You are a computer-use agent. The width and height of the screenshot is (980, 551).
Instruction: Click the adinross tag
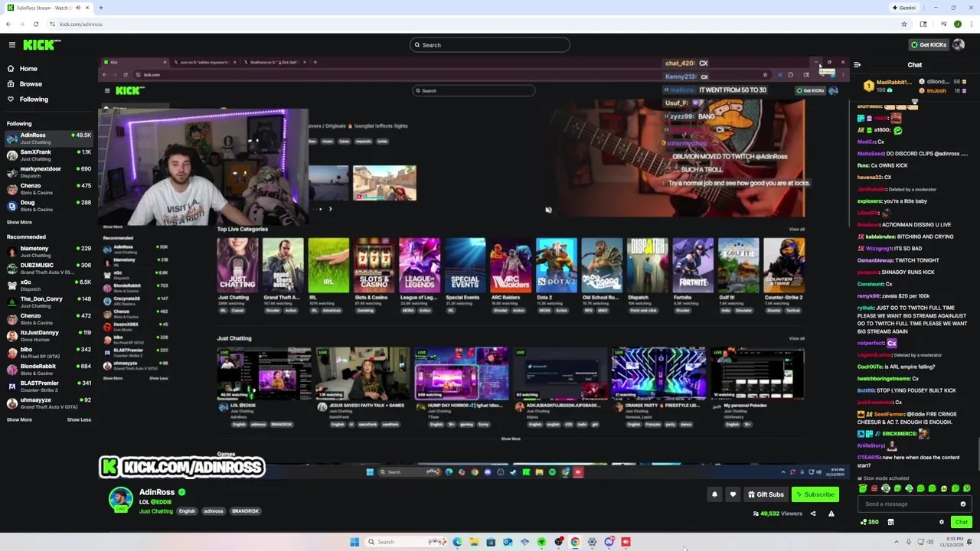point(213,511)
